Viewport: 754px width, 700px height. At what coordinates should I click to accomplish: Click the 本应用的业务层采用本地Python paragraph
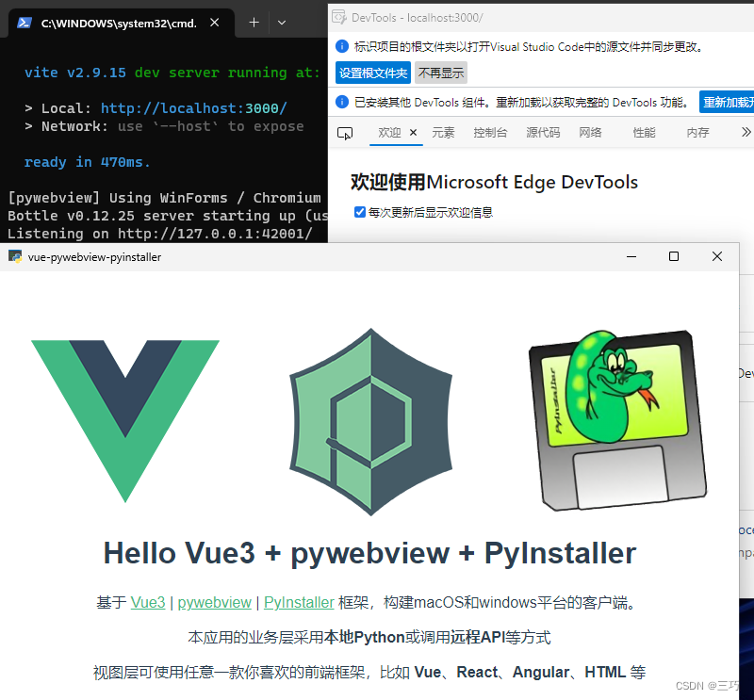(x=369, y=637)
